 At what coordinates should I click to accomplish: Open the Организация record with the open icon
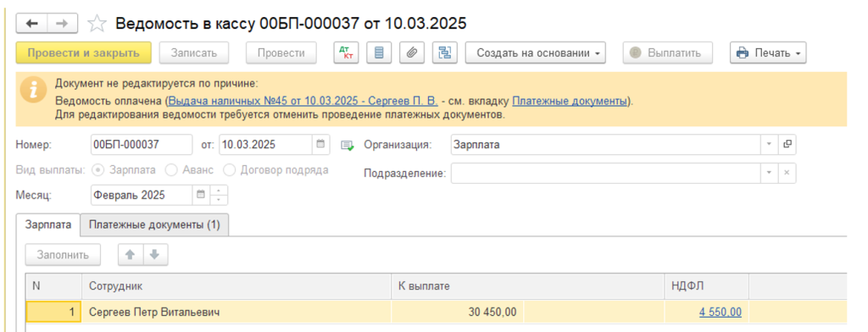click(787, 145)
